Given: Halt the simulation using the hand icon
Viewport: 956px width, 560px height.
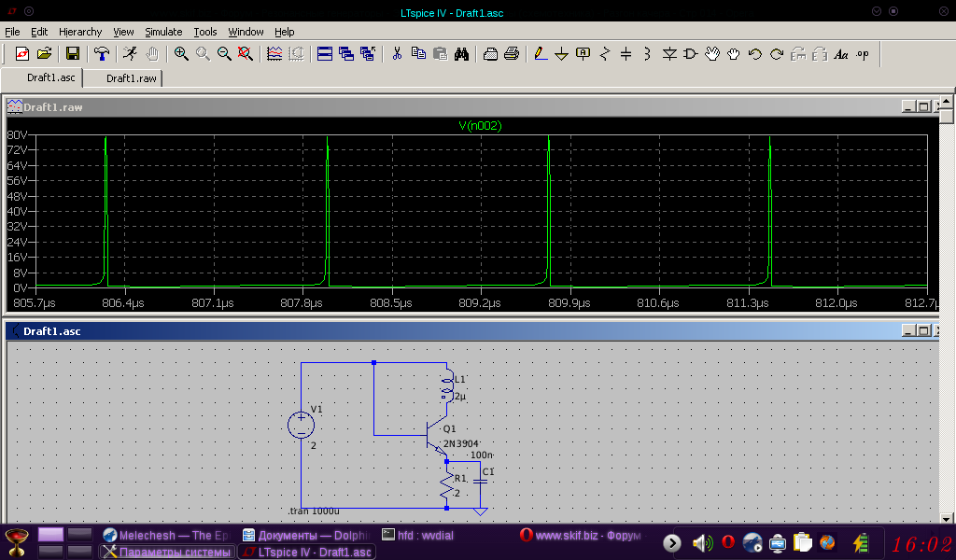Looking at the screenshot, I should click(152, 53).
